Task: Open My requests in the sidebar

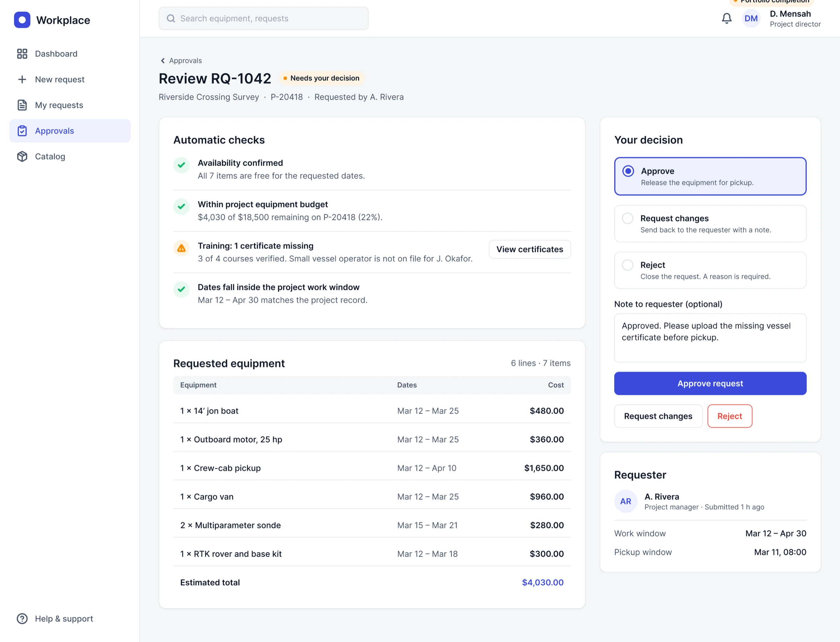Action: 70,105
